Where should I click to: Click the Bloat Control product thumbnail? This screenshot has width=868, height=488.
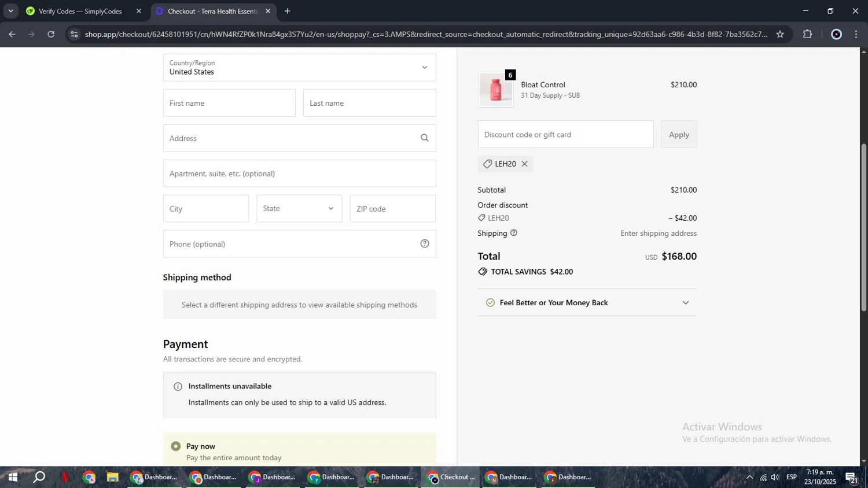click(495, 90)
